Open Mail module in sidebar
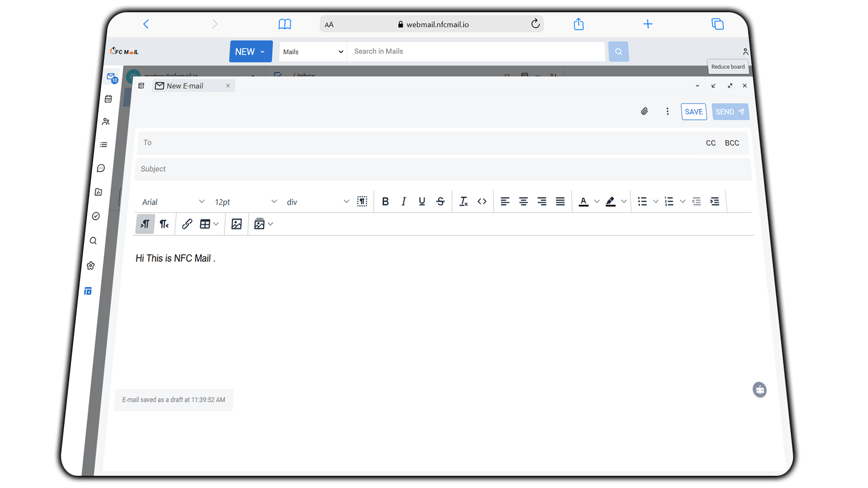This screenshot has width=868, height=488. tap(112, 78)
